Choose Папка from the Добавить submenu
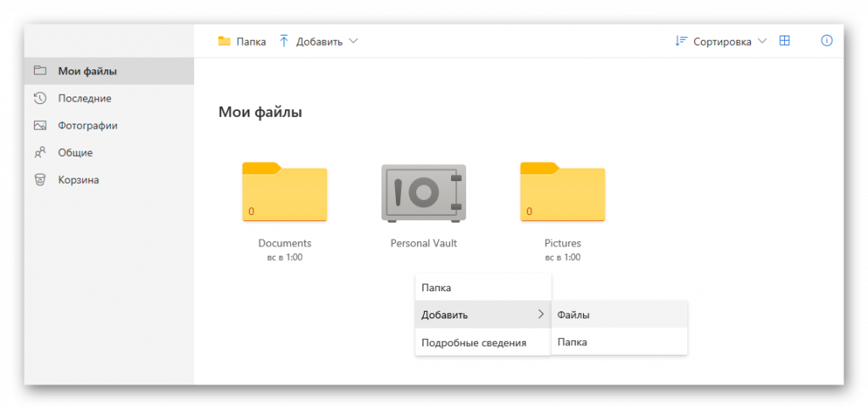The image size is (868, 409). 572,342
